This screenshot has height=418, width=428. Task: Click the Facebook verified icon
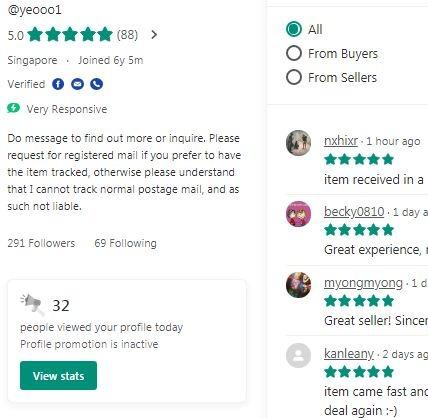click(58, 84)
